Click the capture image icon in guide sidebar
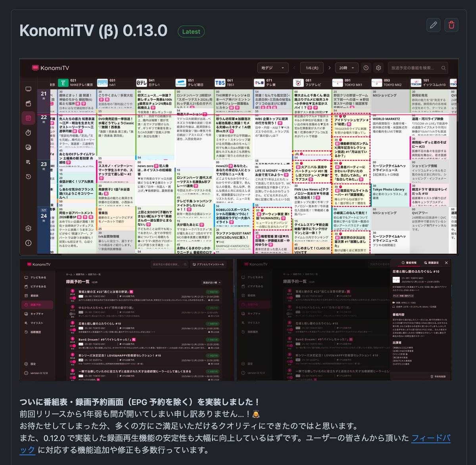Screen dimensions: 476x465 [x=28, y=147]
